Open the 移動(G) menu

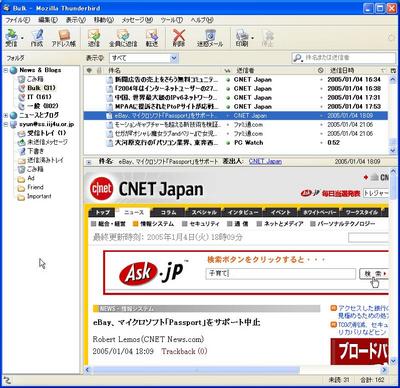coord(104,20)
